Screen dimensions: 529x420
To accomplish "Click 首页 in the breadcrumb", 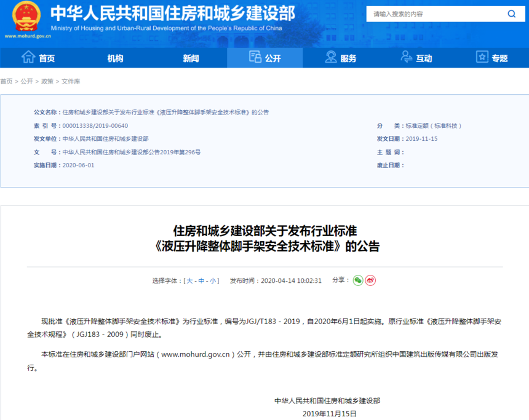I will click(x=6, y=81).
